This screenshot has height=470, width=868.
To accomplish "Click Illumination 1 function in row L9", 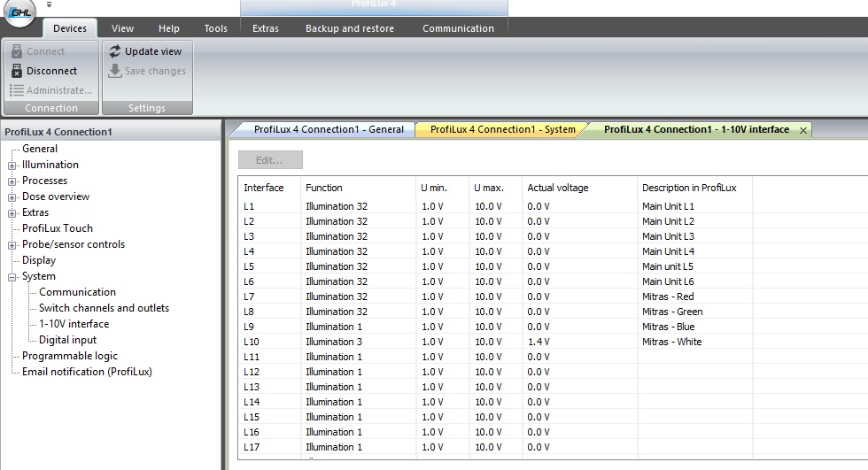I will coord(334,327).
